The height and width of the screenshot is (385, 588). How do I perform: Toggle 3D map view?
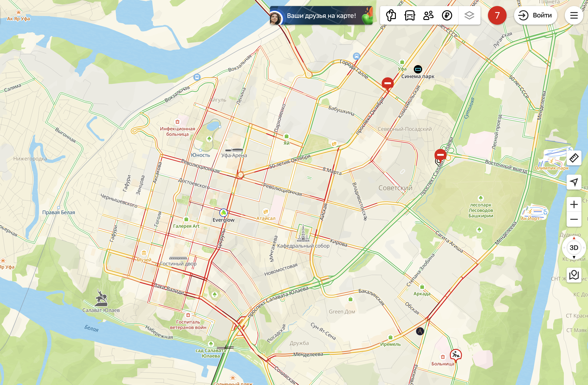[574, 247]
